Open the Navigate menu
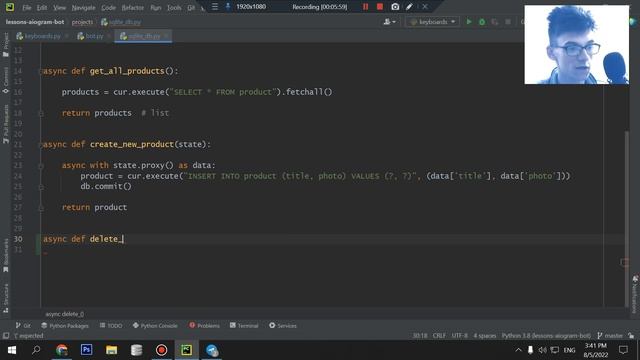Viewport: 640px width, 360px height. [x=83, y=7]
